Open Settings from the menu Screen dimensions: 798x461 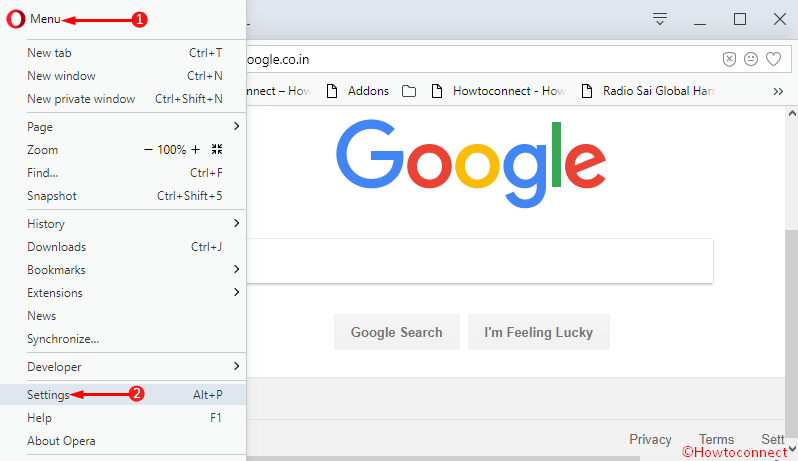click(x=123, y=395)
